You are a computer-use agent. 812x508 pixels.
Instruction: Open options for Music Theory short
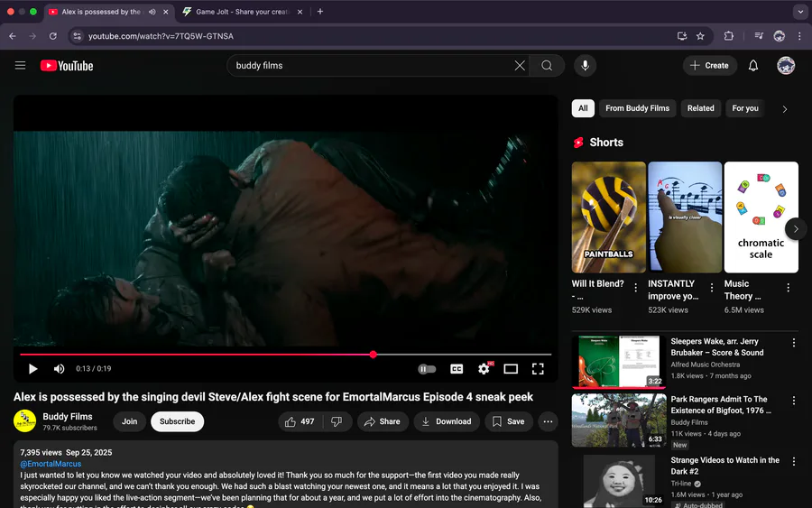click(789, 288)
